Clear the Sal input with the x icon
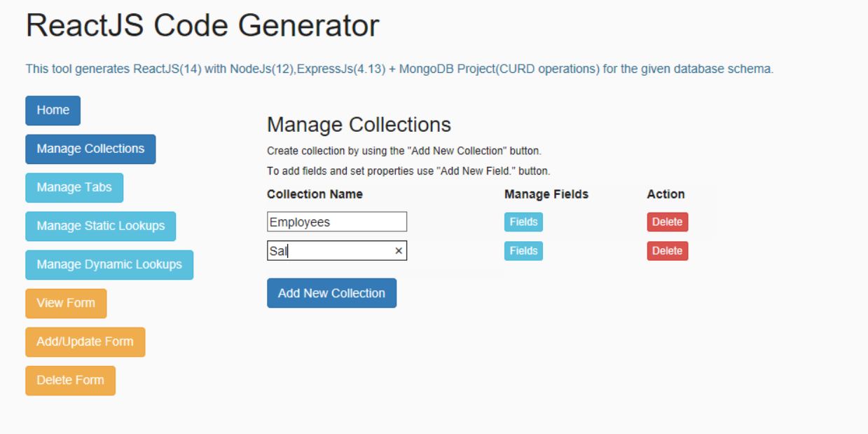Image resolution: width=868 pixels, height=434 pixels. pos(399,251)
